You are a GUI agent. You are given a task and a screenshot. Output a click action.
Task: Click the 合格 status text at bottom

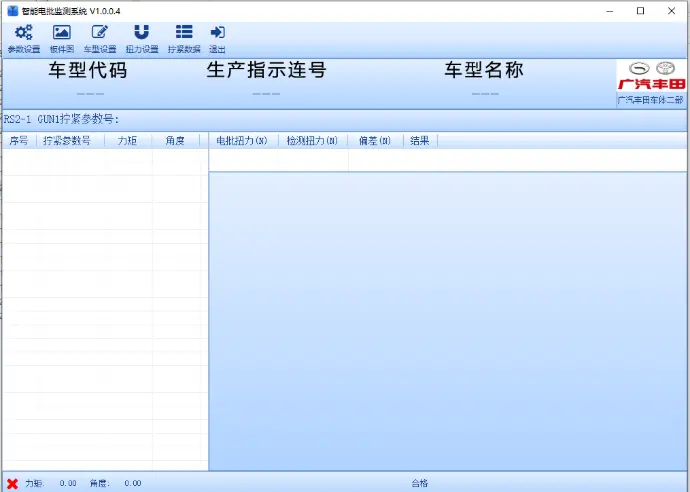click(420, 483)
